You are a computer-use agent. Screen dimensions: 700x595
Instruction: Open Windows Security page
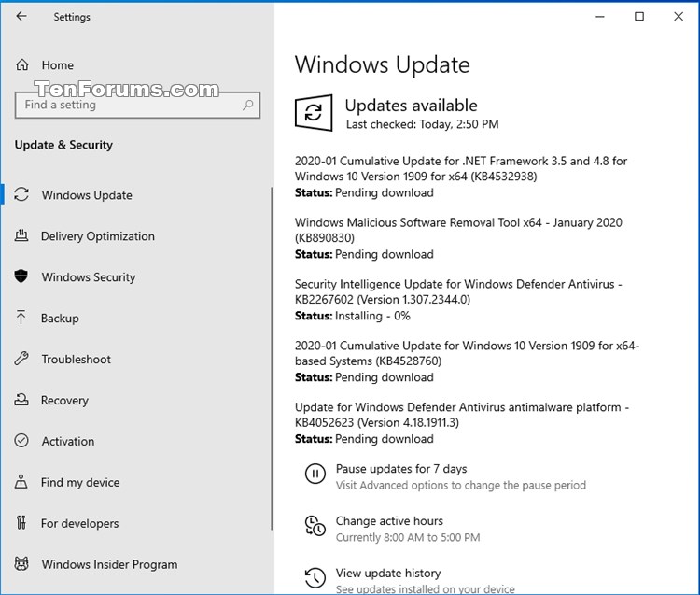tap(89, 277)
